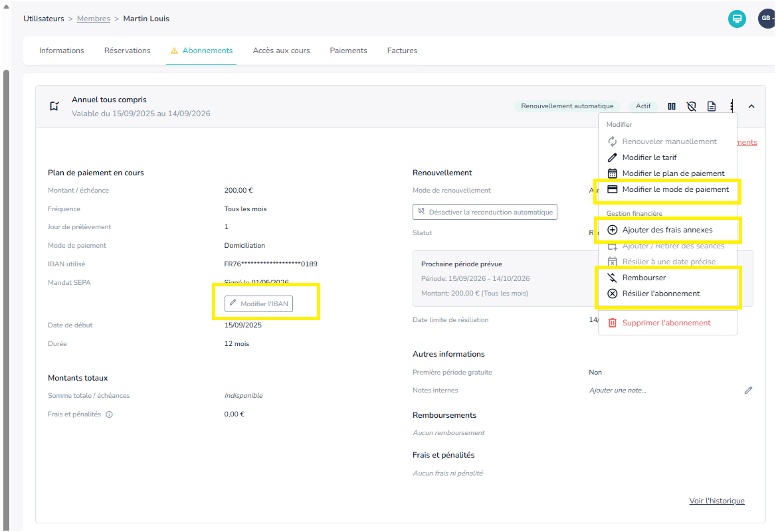Screen dimensions: 776x532
Task: Open the Informations tab
Action: point(61,50)
